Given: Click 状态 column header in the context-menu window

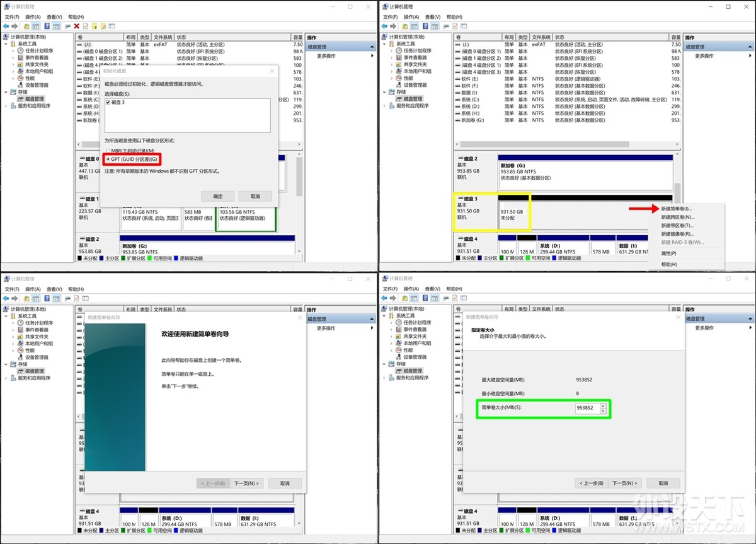Looking at the screenshot, I should pyautogui.click(x=611, y=37).
